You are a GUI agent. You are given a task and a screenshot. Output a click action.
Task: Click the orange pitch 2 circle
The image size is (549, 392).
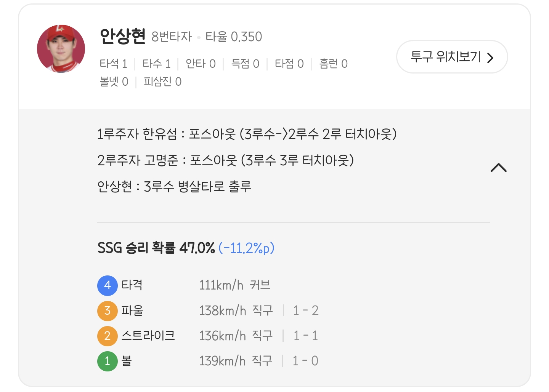[x=107, y=336]
